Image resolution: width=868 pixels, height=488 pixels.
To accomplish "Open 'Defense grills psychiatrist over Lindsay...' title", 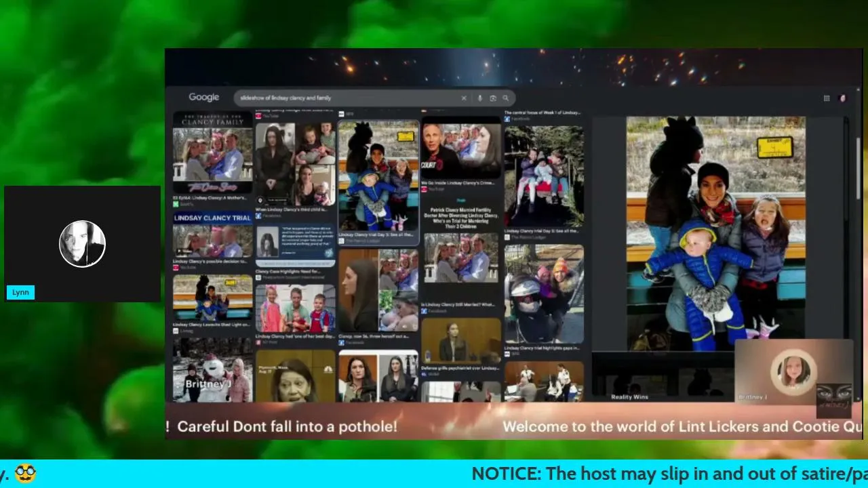I will click(x=460, y=368).
